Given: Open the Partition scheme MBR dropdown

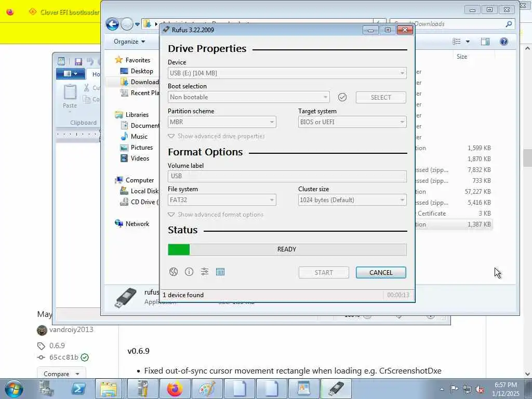Looking at the screenshot, I should 222,122.
